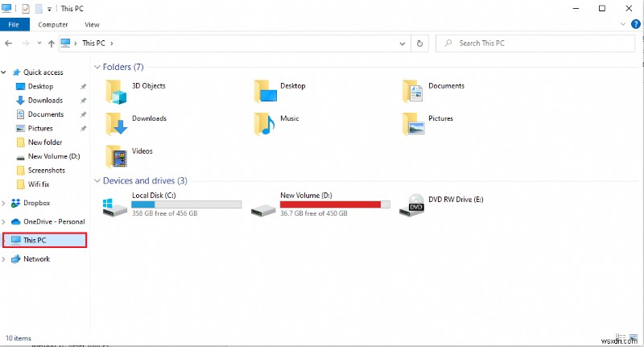Screen dimensions: 644x347
Task: Expand the ribbon with the chevron
Action: tap(622, 24)
